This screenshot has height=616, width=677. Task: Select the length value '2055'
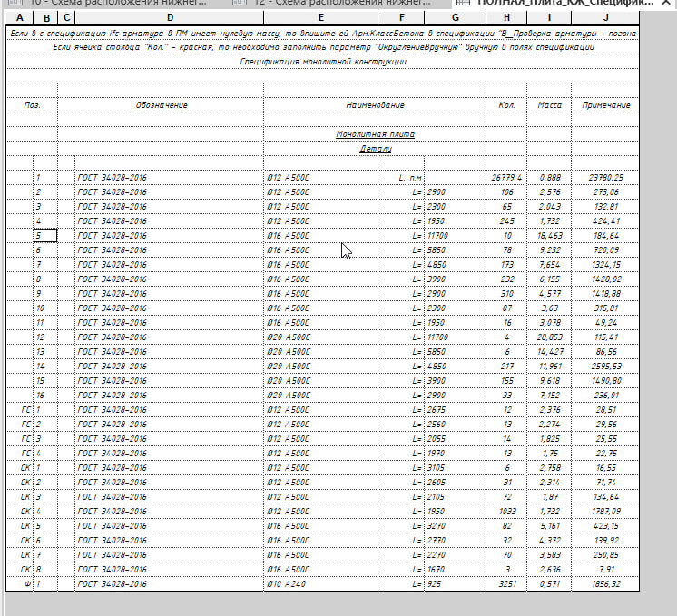pos(455,438)
